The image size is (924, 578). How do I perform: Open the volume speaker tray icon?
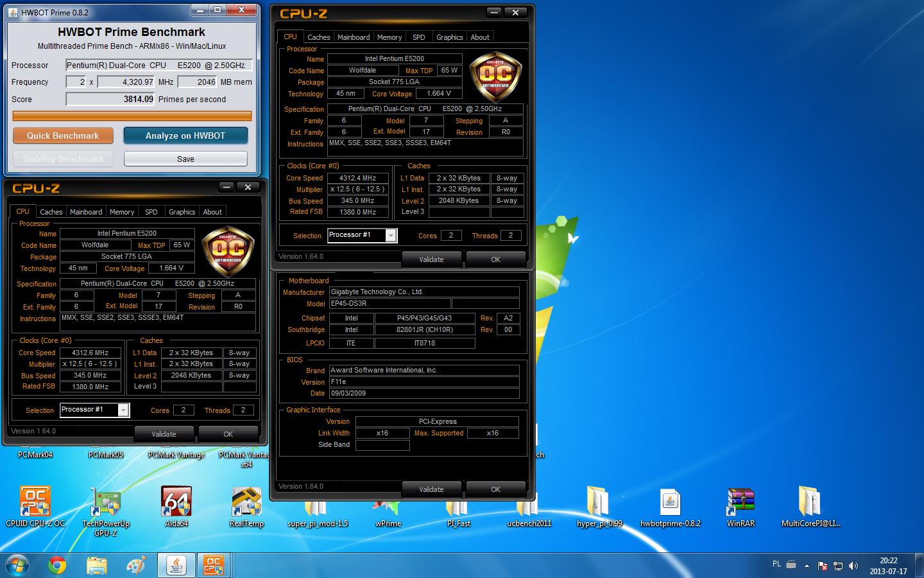coord(853,566)
